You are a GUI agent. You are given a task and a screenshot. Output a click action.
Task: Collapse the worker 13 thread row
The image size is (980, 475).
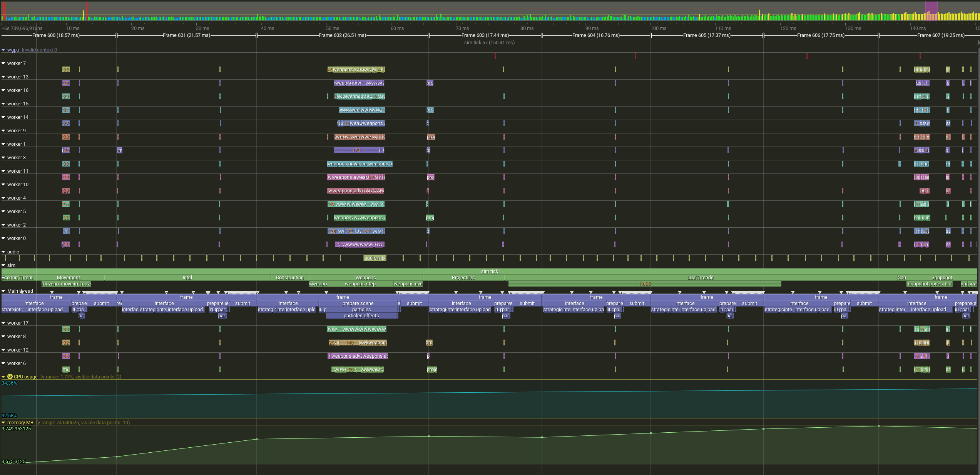(x=3, y=77)
